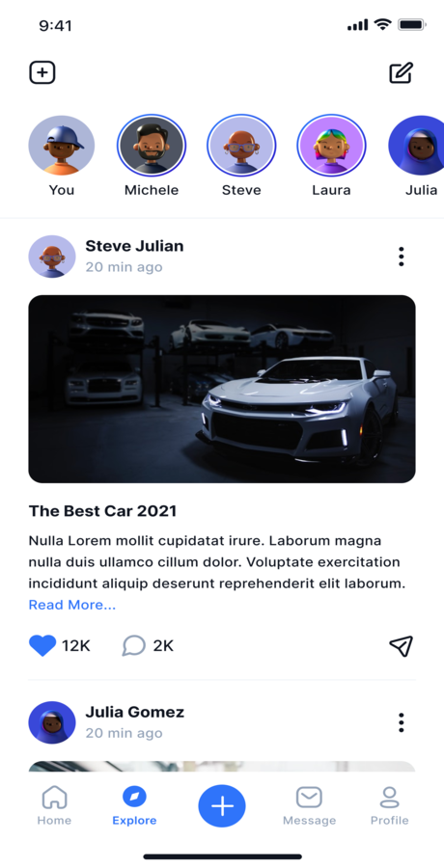Expand the post text with Read More
This screenshot has height=868, width=444.
pos(72,605)
